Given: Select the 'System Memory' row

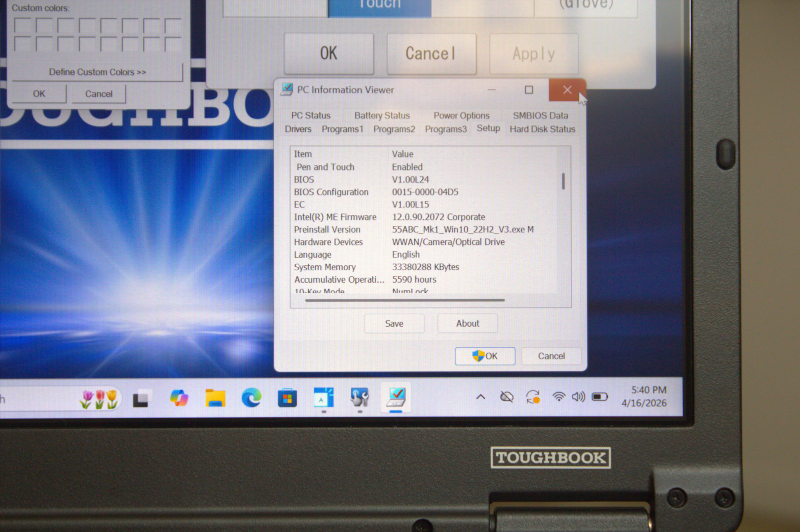Looking at the screenshot, I should pyautogui.click(x=425, y=267).
